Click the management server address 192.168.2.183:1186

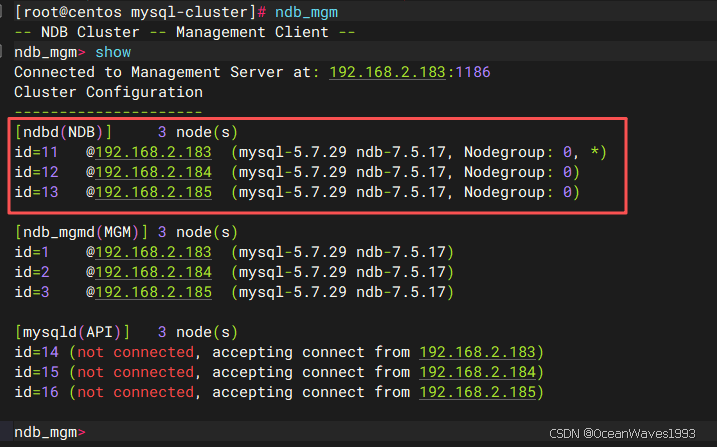(410, 72)
